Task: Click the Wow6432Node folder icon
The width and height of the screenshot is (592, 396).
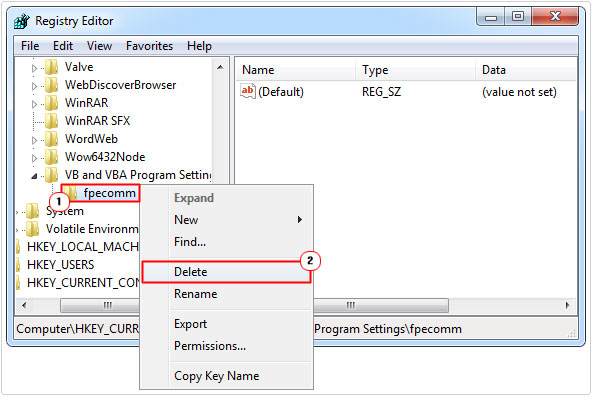Action: (x=51, y=157)
